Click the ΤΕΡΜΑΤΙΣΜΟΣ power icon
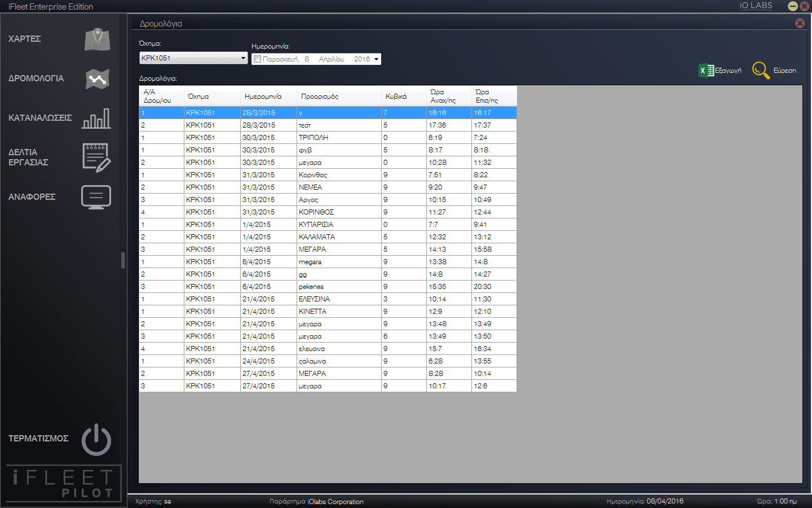This screenshot has height=508, width=812. pyautogui.click(x=96, y=439)
